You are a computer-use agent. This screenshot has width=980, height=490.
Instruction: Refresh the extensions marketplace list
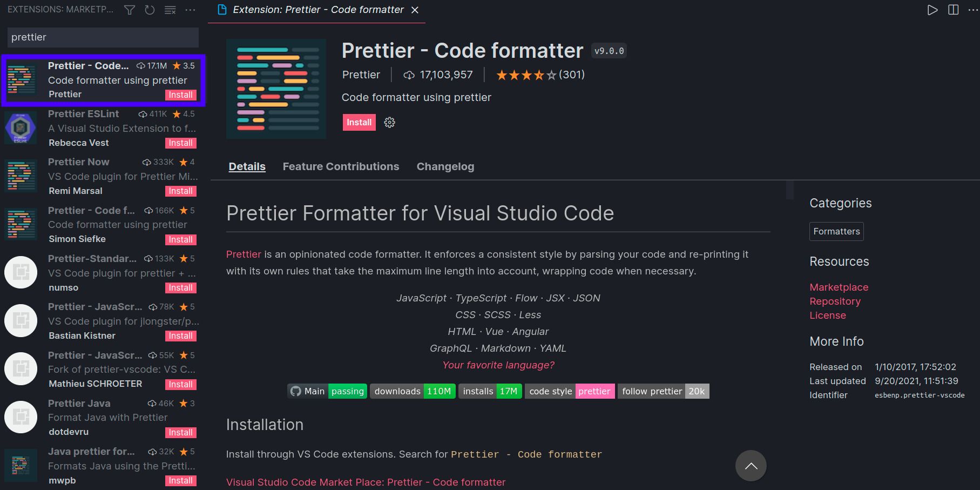tap(150, 10)
